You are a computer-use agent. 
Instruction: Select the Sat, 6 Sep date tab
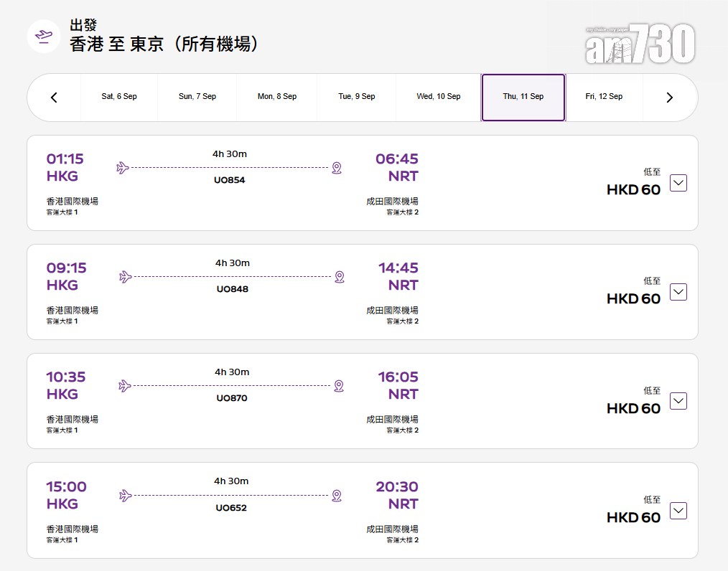[119, 97]
